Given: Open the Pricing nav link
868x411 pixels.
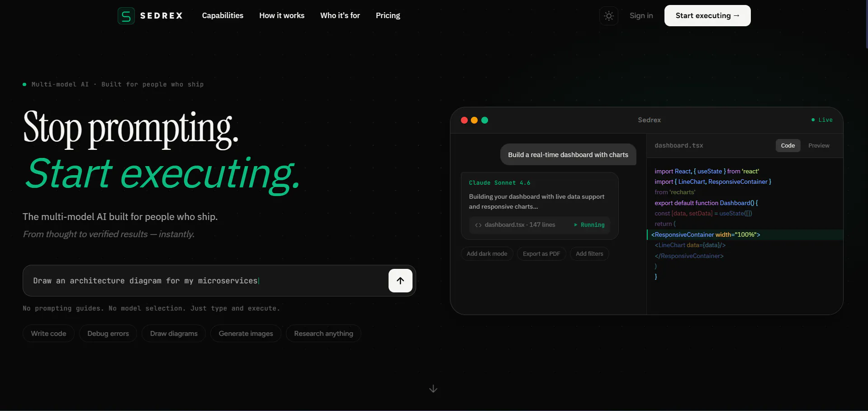Looking at the screenshot, I should coord(388,15).
